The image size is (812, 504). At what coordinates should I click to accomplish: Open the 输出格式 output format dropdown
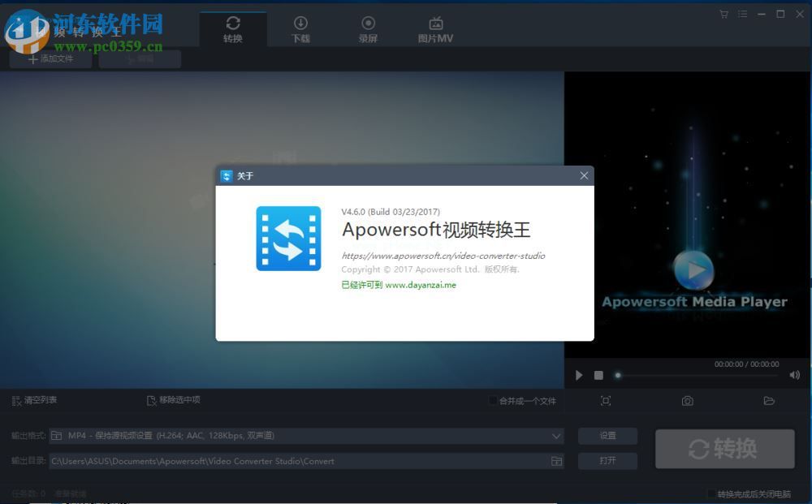557,435
